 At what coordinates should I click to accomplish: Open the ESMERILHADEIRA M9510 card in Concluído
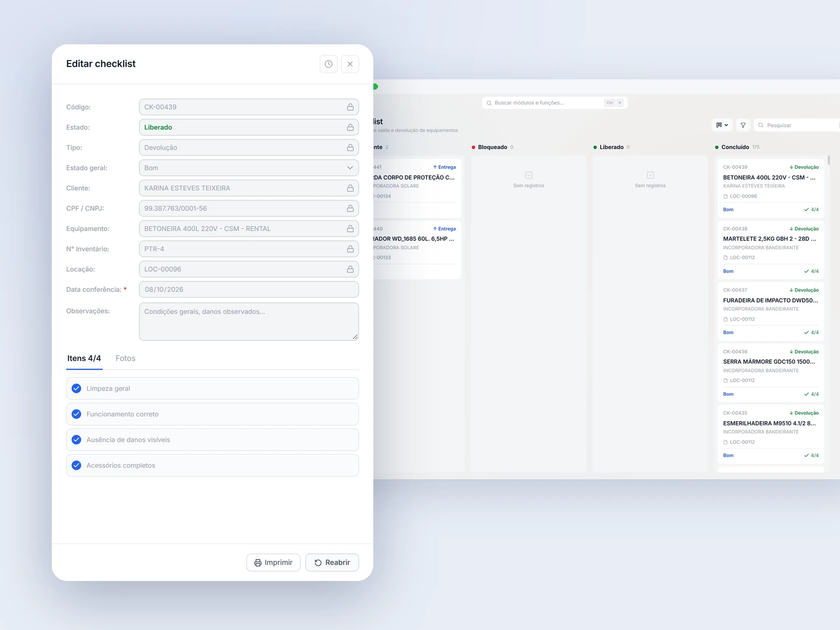pyautogui.click(x=771, y=434)
